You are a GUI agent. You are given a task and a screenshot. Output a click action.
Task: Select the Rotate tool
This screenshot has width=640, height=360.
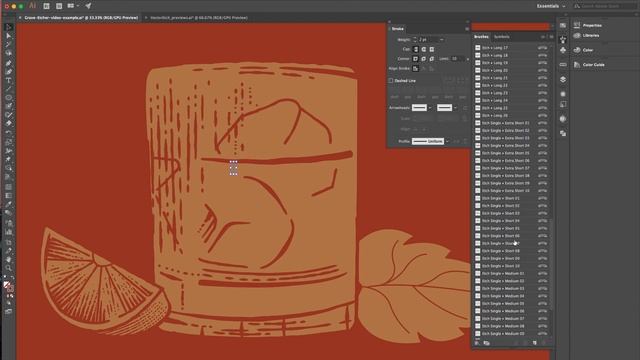(9, 133)
